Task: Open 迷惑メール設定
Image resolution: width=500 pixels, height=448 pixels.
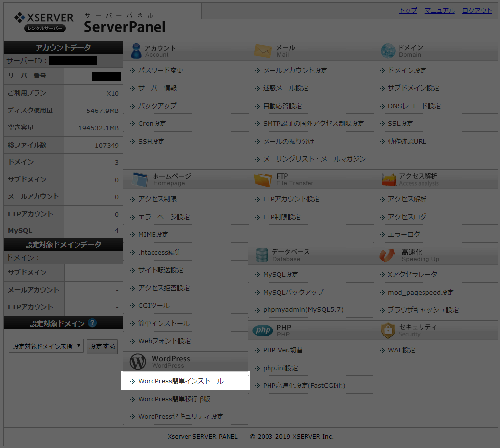Action: tap(285, 88)
